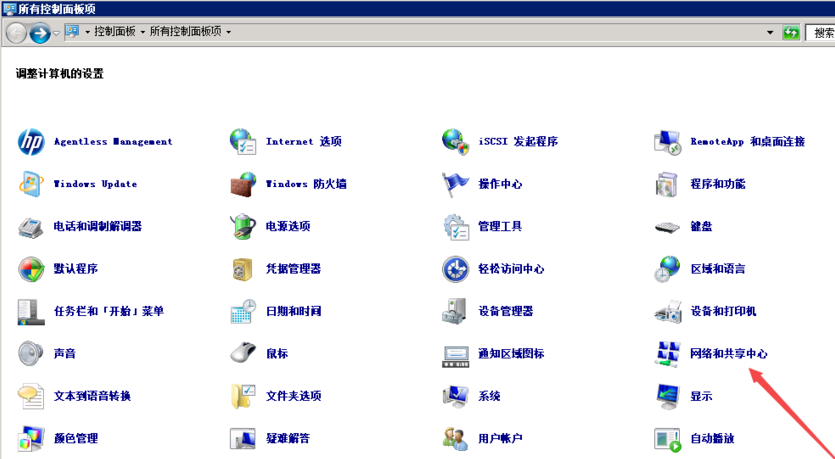Open the 区域和语言 globe icon
835x459 pixels.
click(x=668, y=269)
